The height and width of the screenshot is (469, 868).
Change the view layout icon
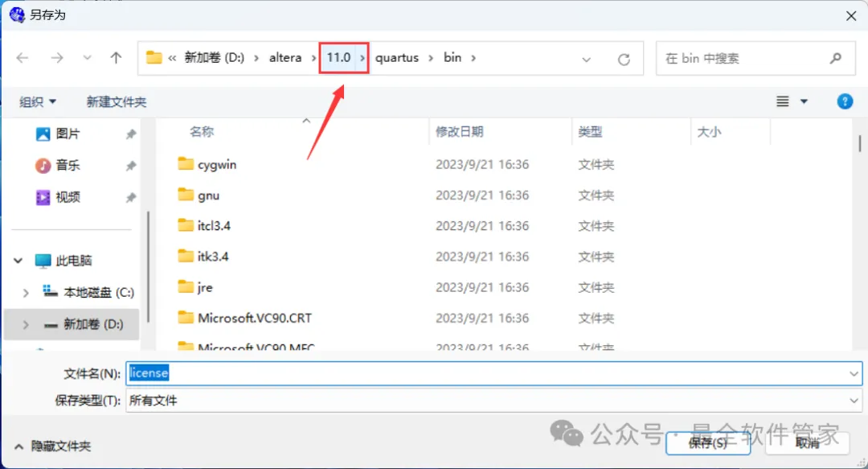[782, 101]
